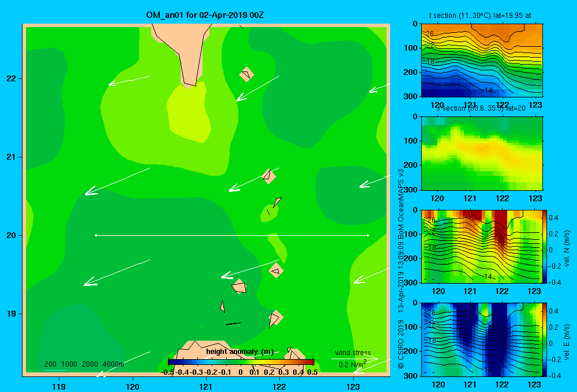Click depth label 300 on the salinity section axis
This screenshot has width=577, height=392.
(x=411, y=190)
